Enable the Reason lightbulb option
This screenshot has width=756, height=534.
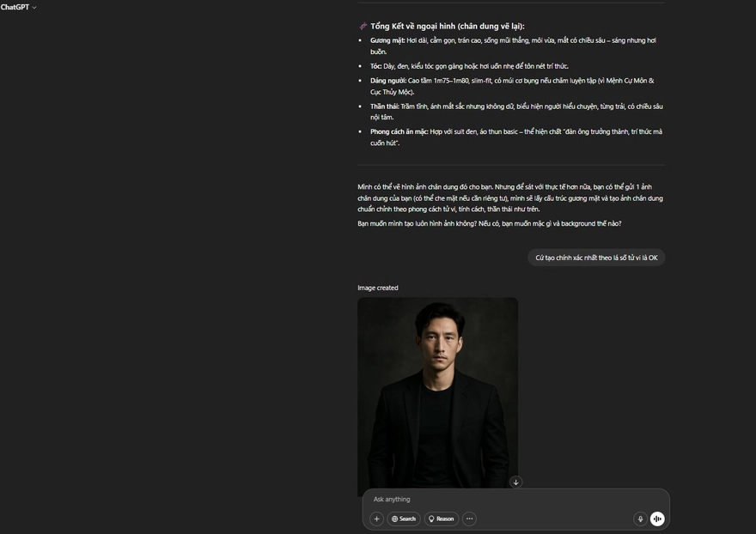tap(442, 519)
